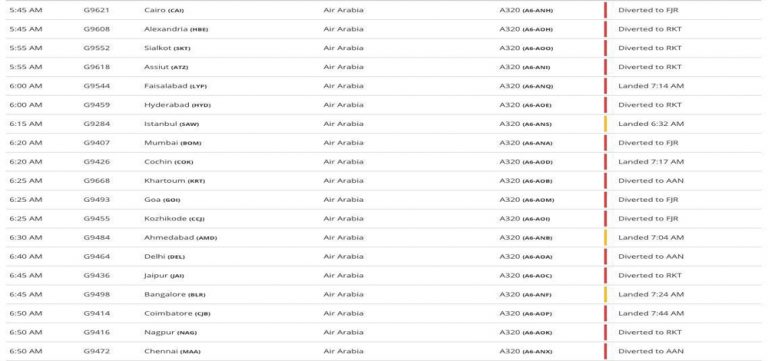Image resolution: width=768 pixels, height=361 pixels.
Task: Open Assiut (ATZ) airport link
Action: pyautogui.click(x=166, y=67)
